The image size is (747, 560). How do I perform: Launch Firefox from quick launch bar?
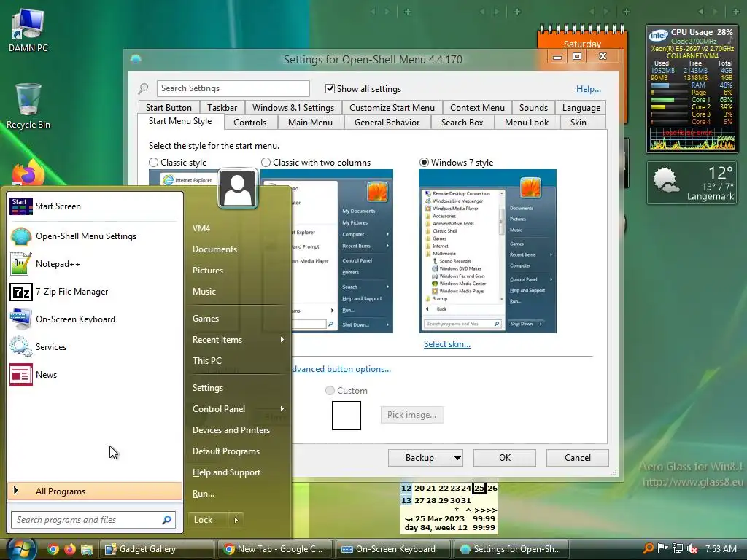tap(70, 549)
